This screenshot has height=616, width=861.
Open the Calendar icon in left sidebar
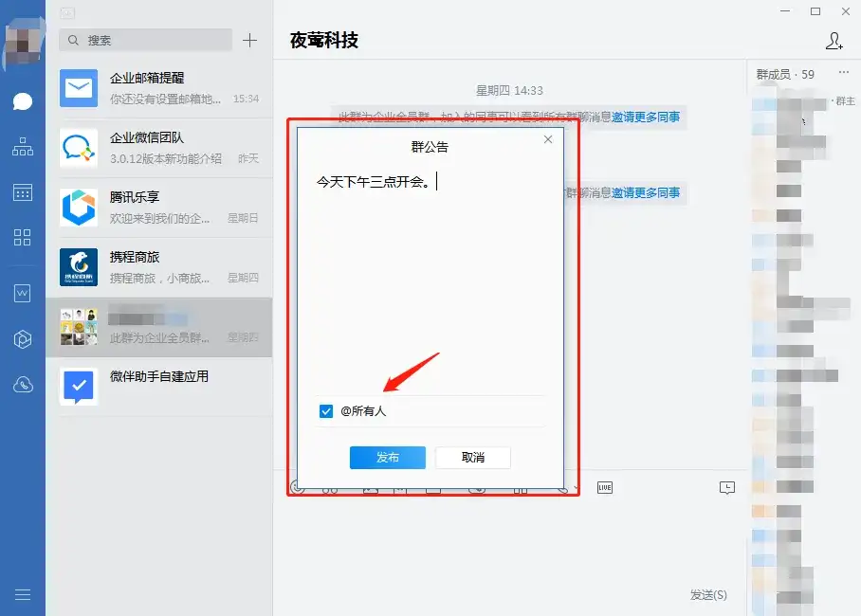pos(23,192)
